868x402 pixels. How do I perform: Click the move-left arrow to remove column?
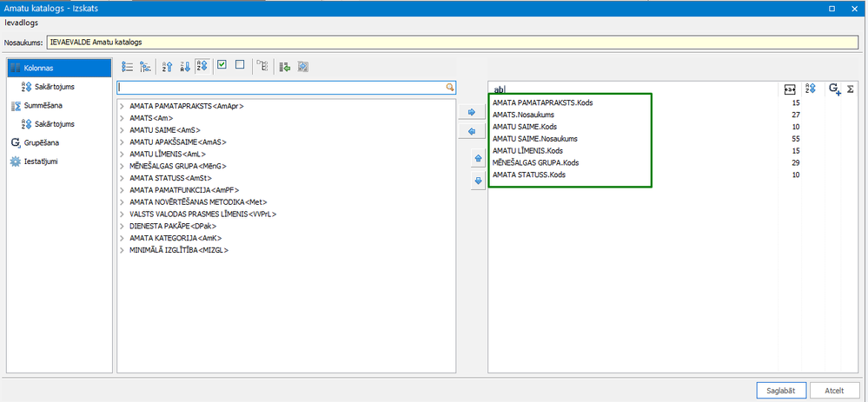point(472,132)
